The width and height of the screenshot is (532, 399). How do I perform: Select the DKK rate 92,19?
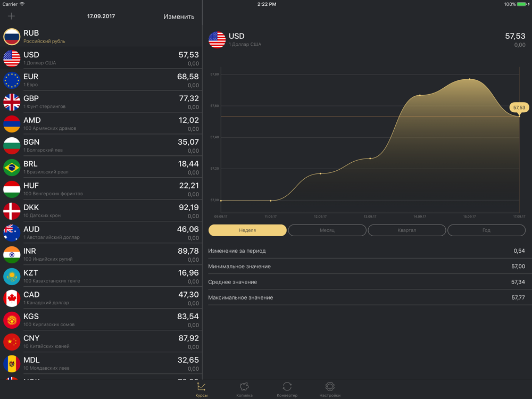[x=189, y=207]
